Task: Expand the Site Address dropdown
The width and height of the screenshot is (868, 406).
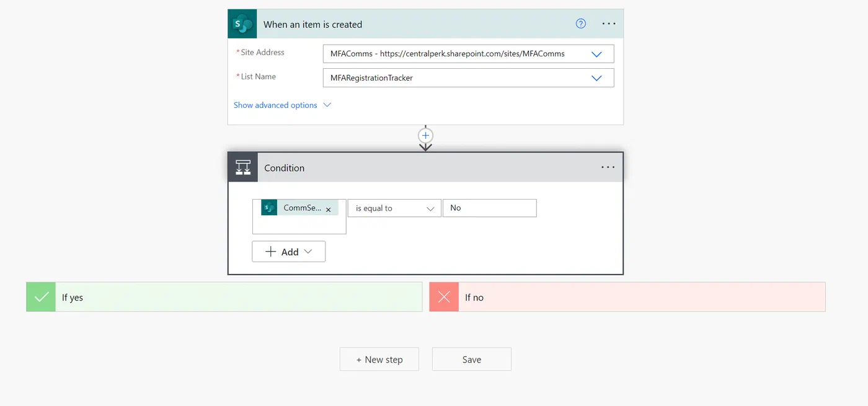Action: [596, 54]
